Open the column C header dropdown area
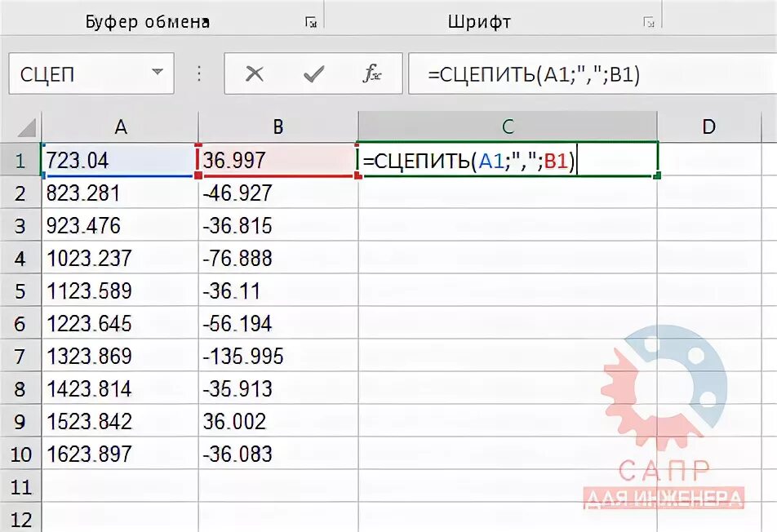This screenshot has width=777, height=532. 508,127
